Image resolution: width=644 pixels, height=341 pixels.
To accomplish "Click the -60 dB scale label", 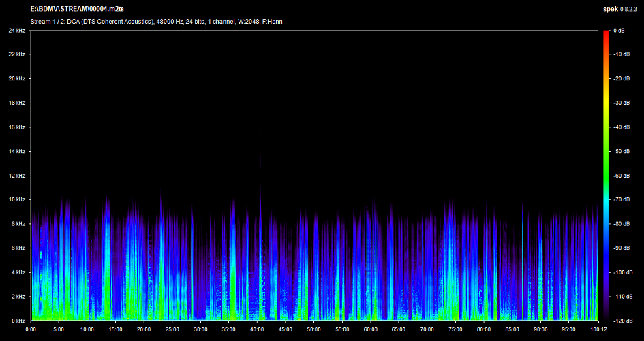I will [620, 176].
